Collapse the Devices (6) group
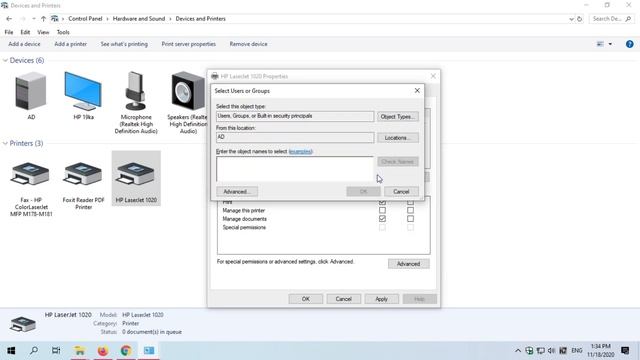 [x=5, y=60]
